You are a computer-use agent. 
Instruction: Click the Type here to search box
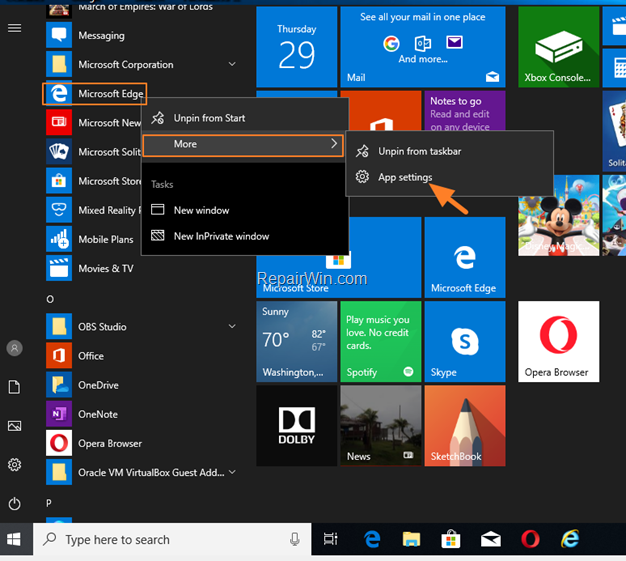point(172,539)
